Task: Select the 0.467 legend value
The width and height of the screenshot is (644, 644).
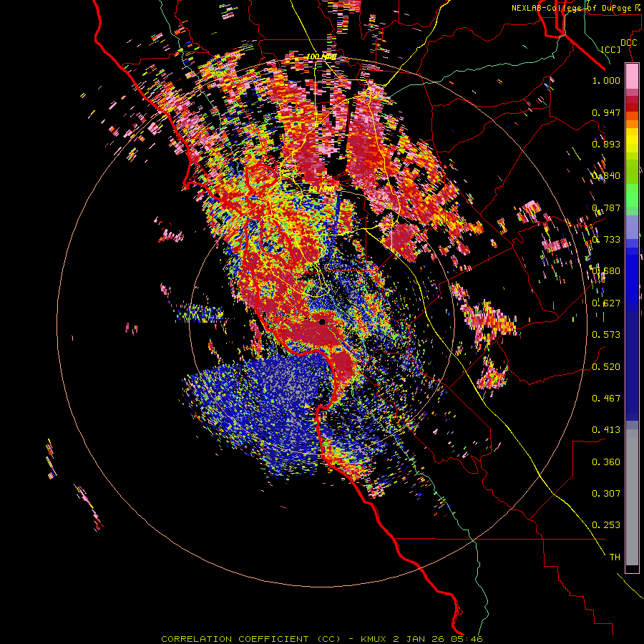Action: point(606,399)
